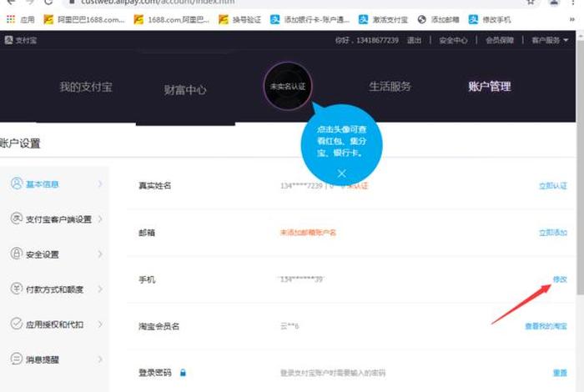Click the 未实名认证 avatar circle
This screenshot has height=392, width=584.
[x=288, y=87]
